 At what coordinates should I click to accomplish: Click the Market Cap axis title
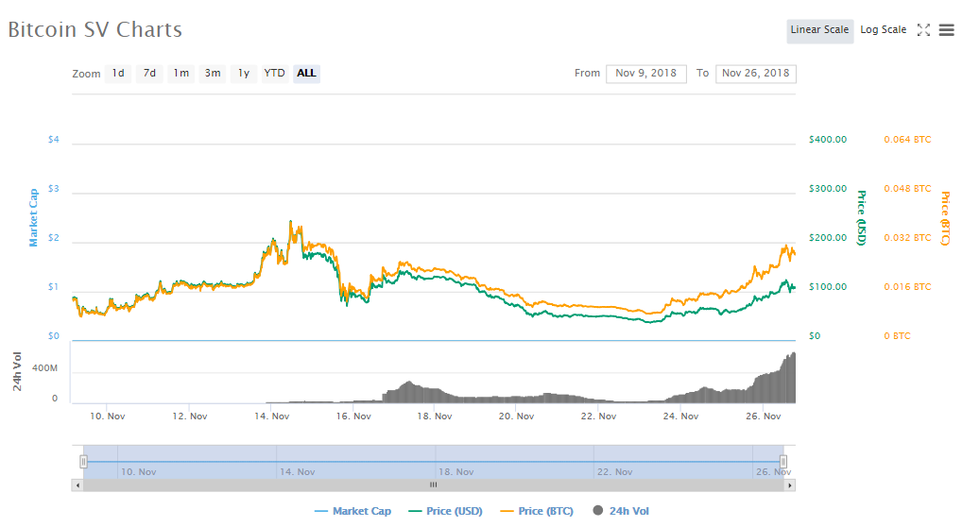(34, 217)
